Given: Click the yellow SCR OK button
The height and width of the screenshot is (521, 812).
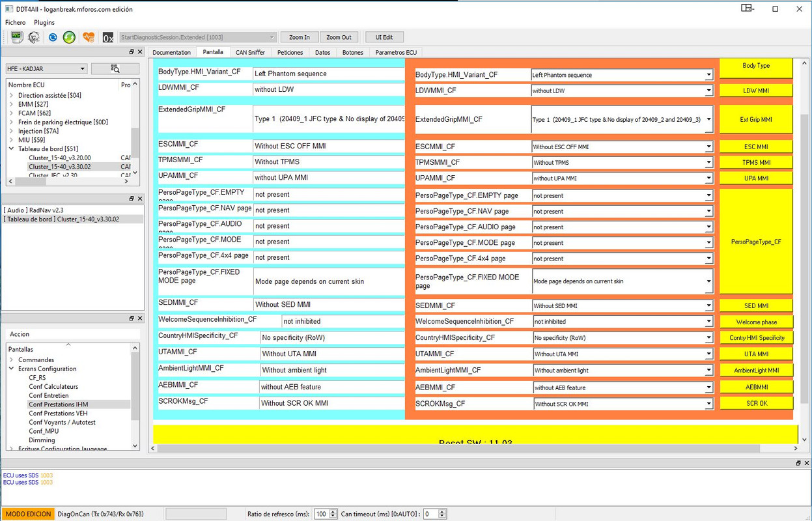Looking at the screenshot, I should [756, 403].
